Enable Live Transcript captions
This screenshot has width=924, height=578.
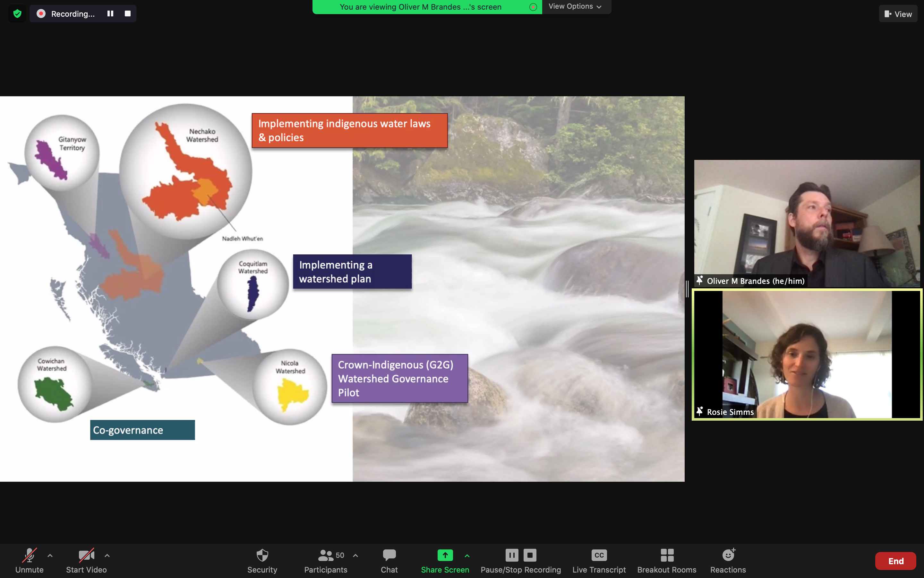coord(599,560)
